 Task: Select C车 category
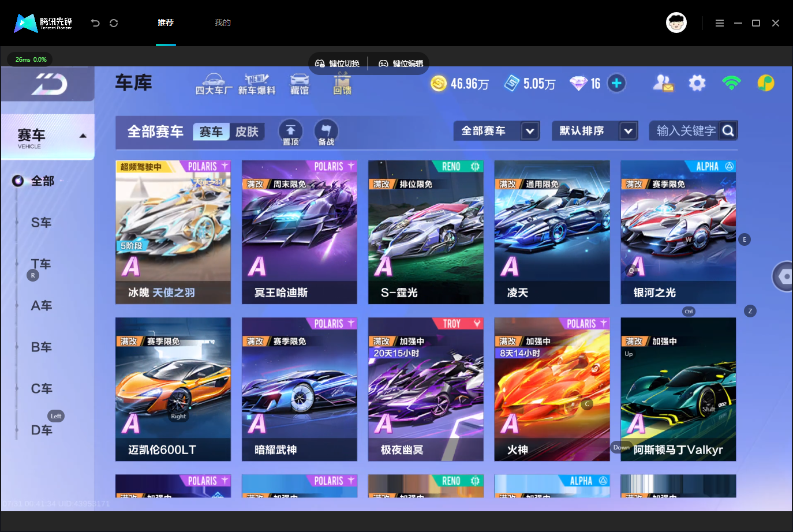pyautogui.click(x=42, y=389)
